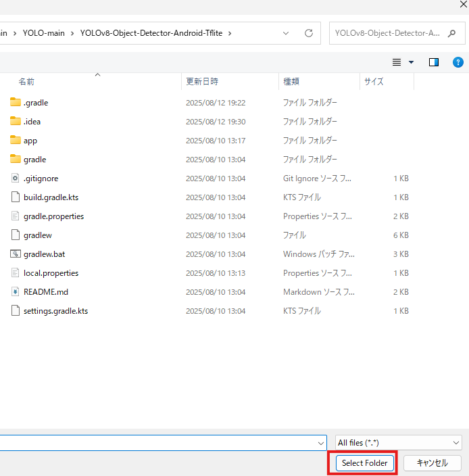Expand chevron after YOLO-main breadcrumb
469x476 pixels.
[x=72, y=33]
